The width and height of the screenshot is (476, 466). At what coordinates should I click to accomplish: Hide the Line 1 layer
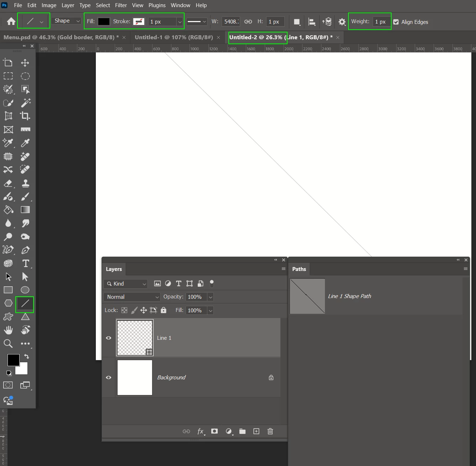pyautogui.click(x=109, y=338)
